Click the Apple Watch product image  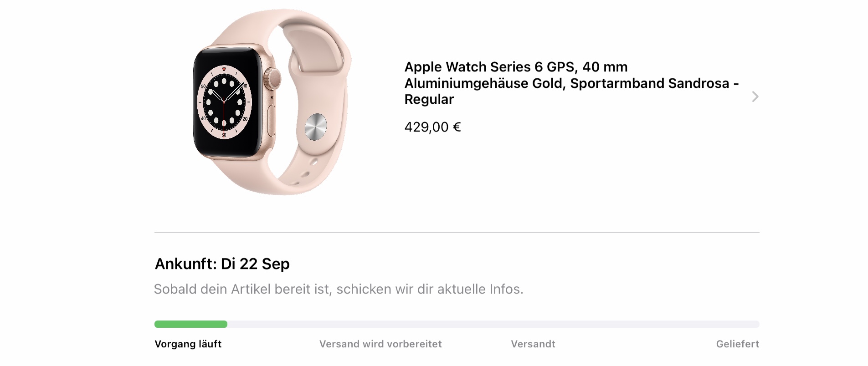pos(272,102)
